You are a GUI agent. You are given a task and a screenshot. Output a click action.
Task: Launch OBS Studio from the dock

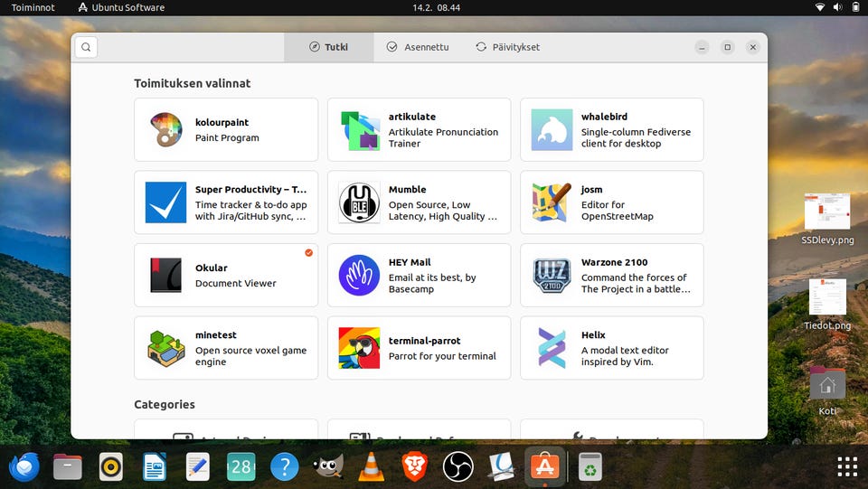click(x=458, y=467)
